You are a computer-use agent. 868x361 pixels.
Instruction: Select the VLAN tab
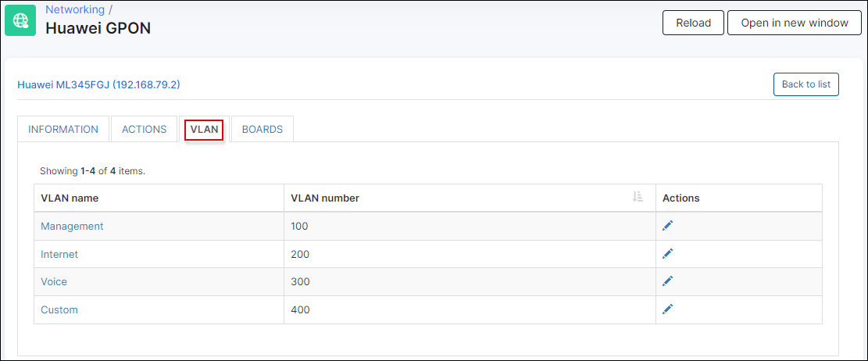click(x=204, y=130)
